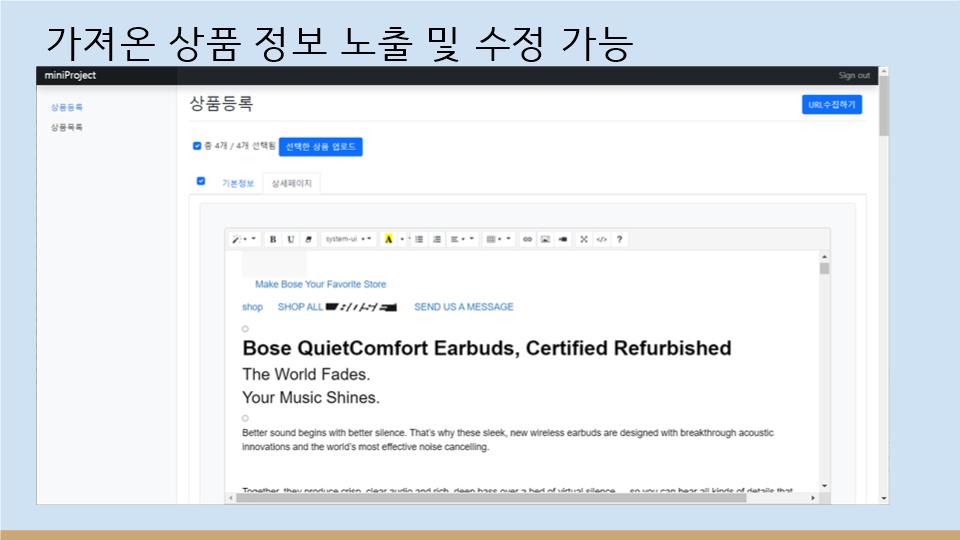Open the editor help question mark
Viewport: 960px width, 540px height.
(620, 239)
